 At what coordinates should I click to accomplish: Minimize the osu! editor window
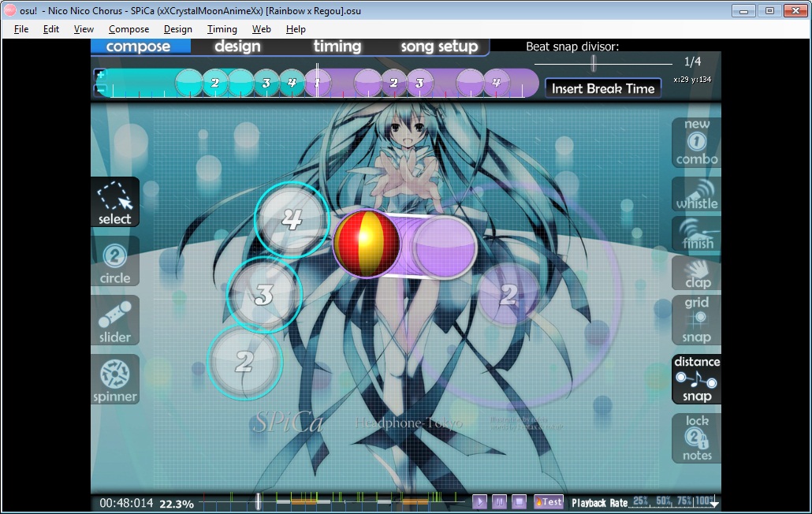743,11
